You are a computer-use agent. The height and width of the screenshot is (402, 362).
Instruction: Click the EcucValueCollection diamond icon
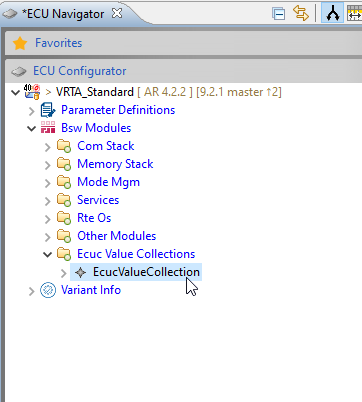coord(81,272)
